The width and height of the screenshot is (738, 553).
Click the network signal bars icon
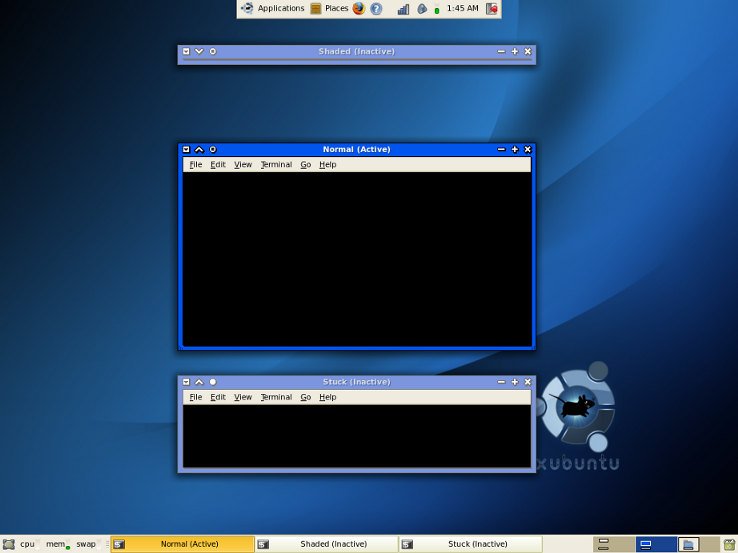pyautogui.click(x=403, y=8)
